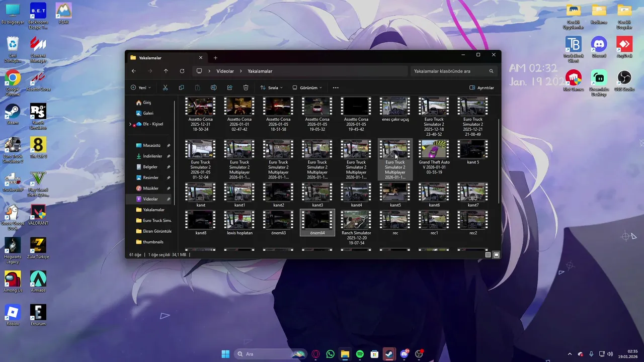This screenshot has height=362, width=644.
Task: Click the Rename icon in Explorer toolbar
Action: [x=213, y=87]
